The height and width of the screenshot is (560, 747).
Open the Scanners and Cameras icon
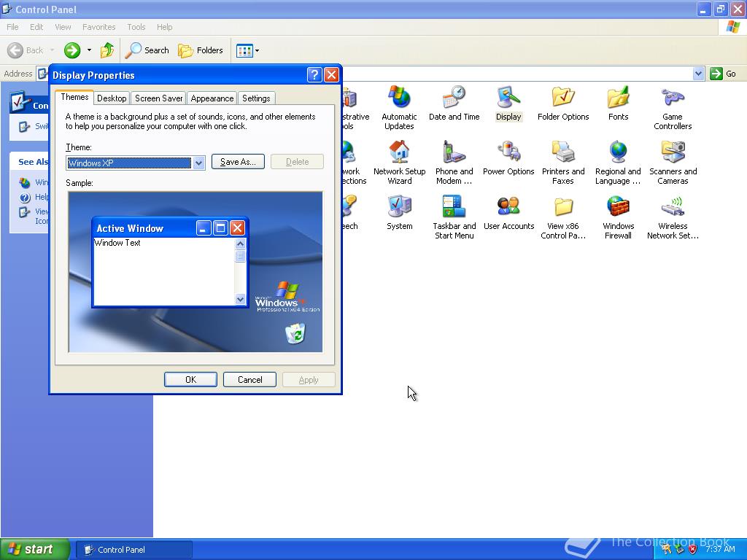click(x=673, y=163)
